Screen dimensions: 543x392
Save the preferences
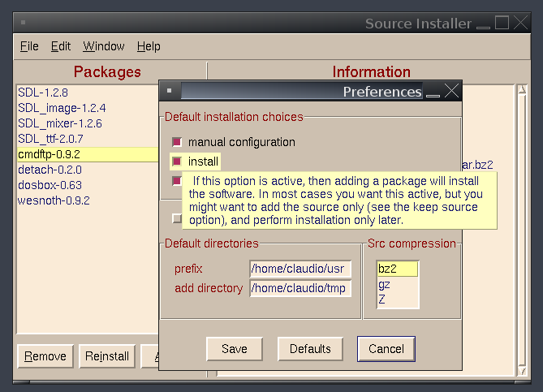coord(234,349)
